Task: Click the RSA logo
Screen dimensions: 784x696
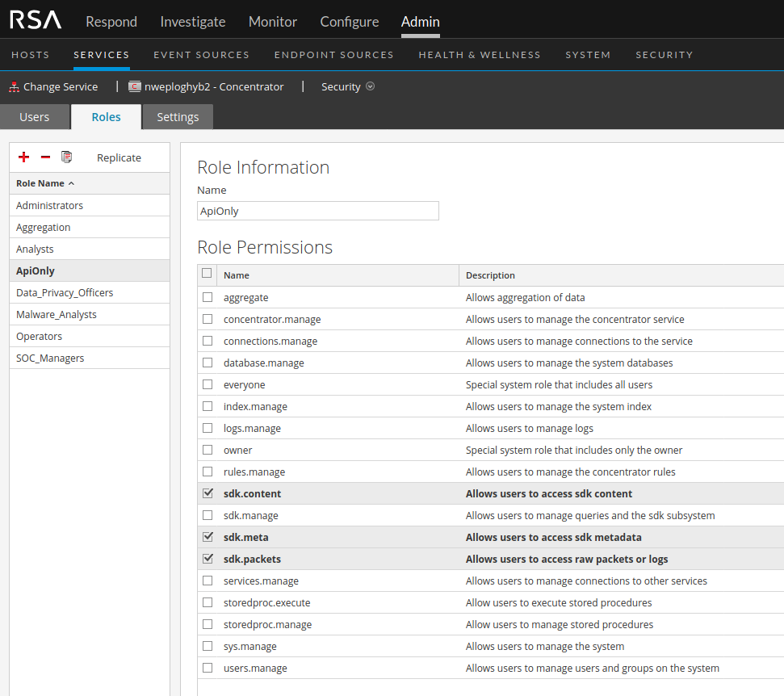Action: [x=35, y=21]
